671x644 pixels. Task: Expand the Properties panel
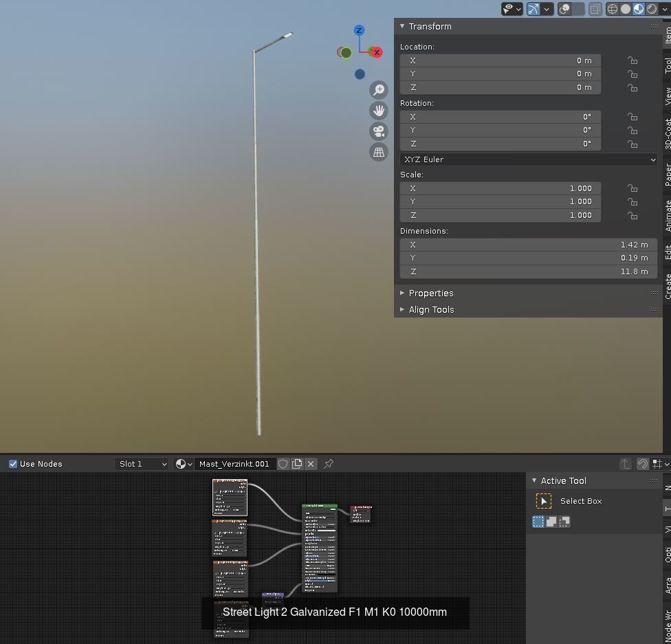click(431, 293)
